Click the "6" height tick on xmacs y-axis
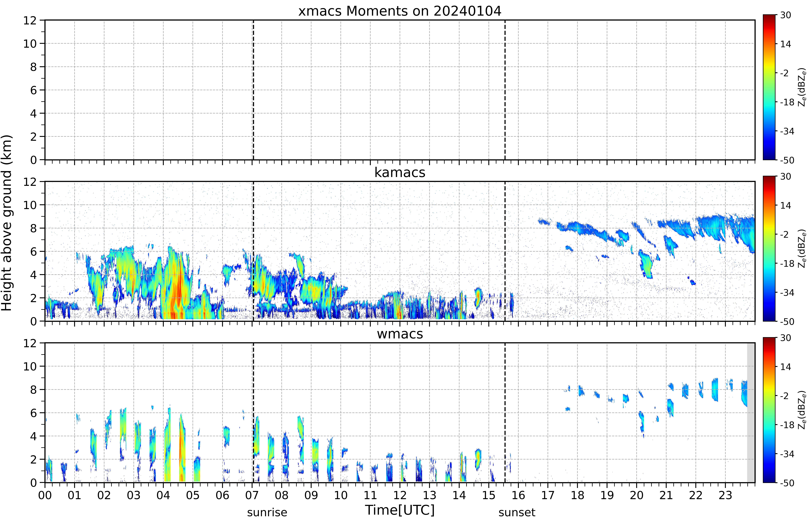The height and width of the screenshot is (524, 812). (33, 90)
